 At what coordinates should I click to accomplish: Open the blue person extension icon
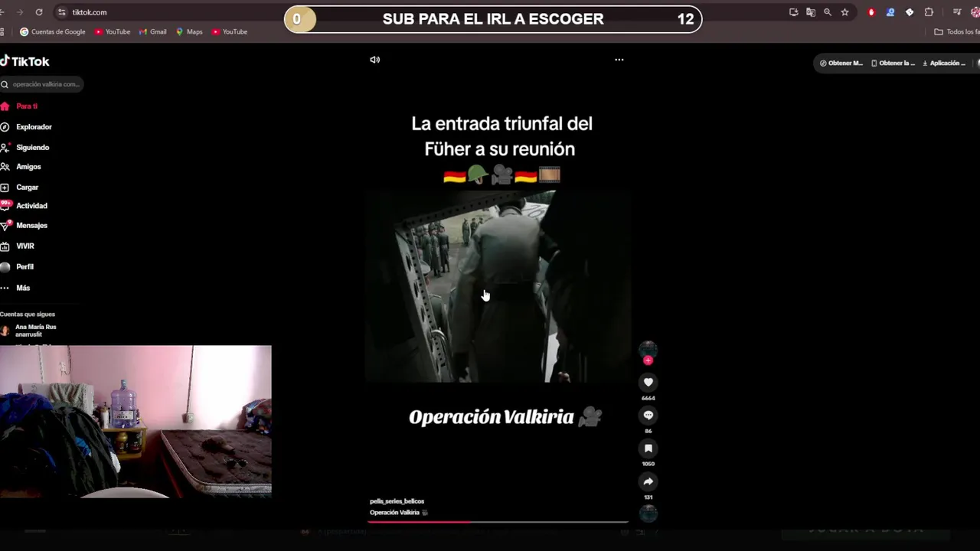pyautogui.click(x=890, y=12)
